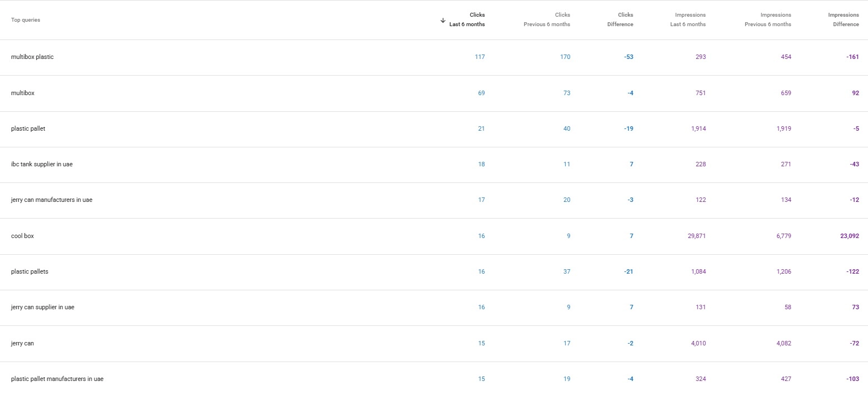Open the 'jerry can' query row
The width and height of the screenshot is (868, 396).
pos(434,344)
